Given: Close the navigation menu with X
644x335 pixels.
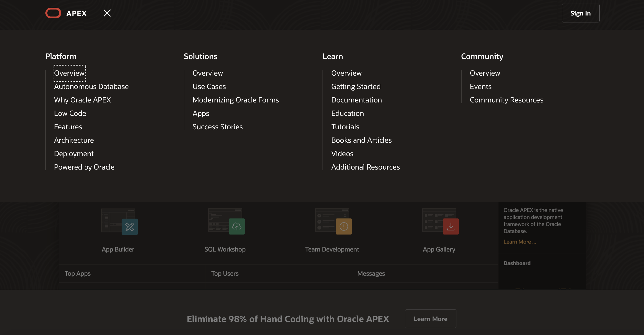Looking at the screenshot, I should click(x=107, y=13).
